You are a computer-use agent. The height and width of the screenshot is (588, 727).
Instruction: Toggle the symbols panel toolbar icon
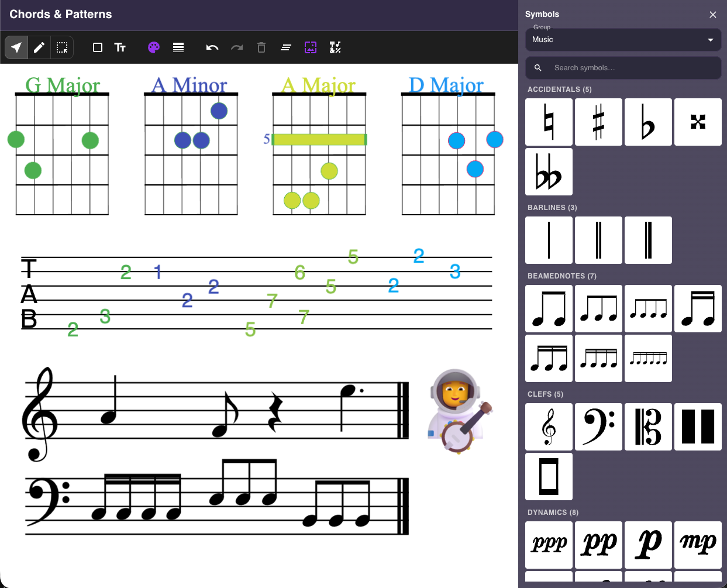click(x=335, y=47)
